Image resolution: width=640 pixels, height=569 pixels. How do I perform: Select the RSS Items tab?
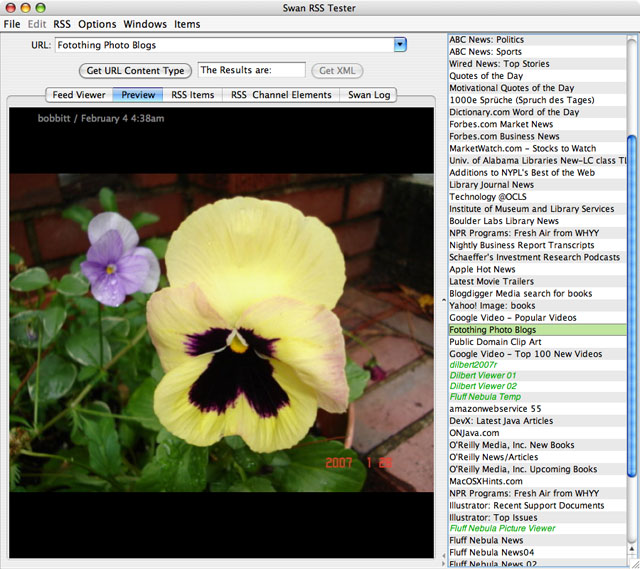[x=192, y=95]
